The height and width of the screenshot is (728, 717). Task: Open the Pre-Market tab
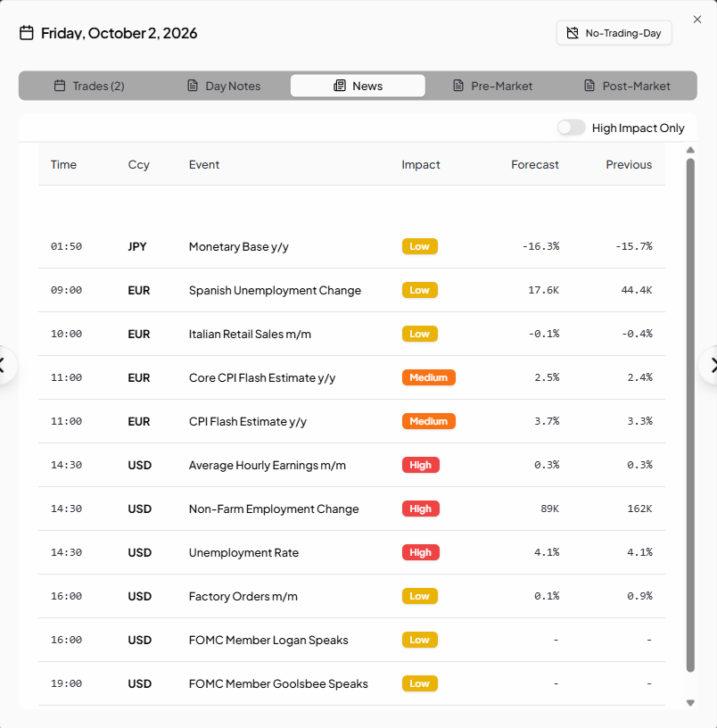coord(492,86)
